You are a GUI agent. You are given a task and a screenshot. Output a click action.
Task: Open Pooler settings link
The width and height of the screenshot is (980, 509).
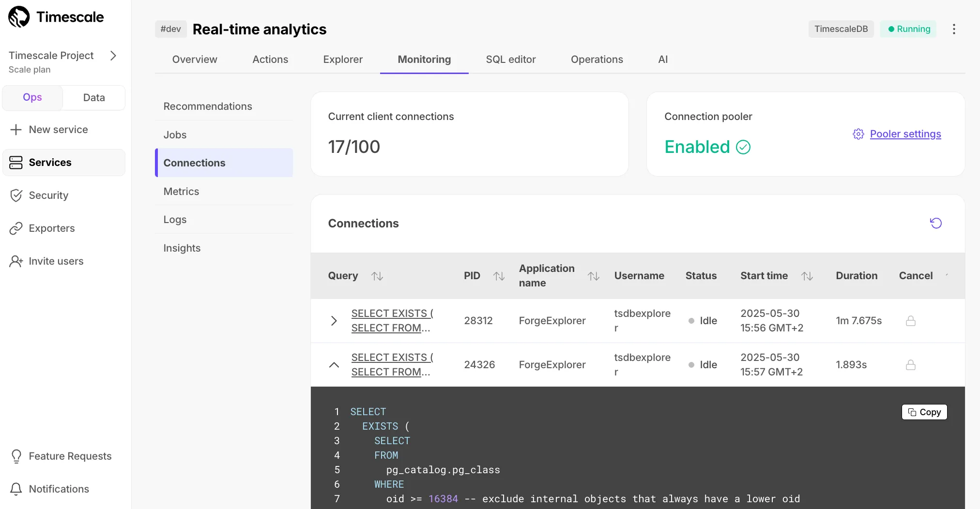905,134
